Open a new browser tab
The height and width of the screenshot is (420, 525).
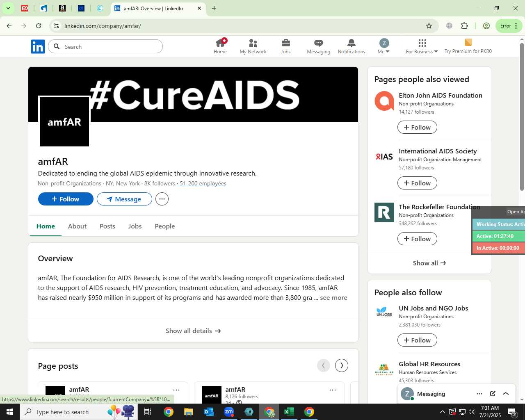click(x=214, y=8)
